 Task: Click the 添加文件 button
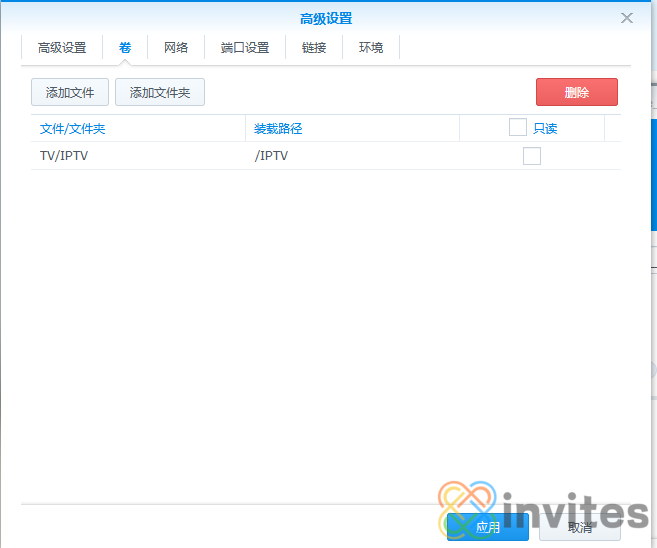click(x=70, y=92)
